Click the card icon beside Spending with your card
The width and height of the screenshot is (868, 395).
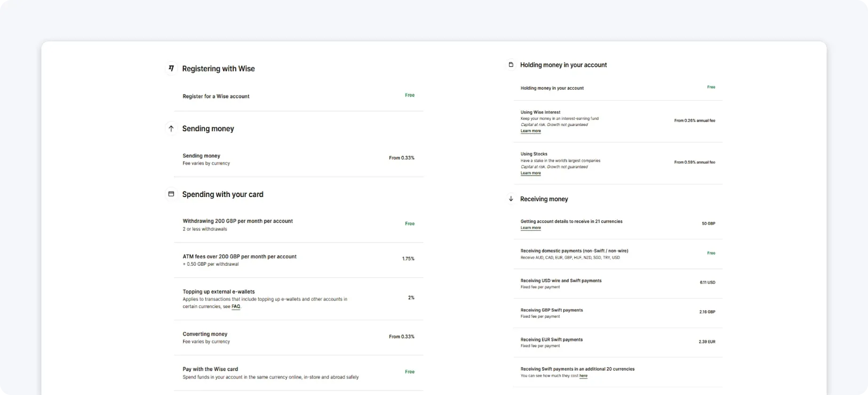pyautogui.click(x=171, y=194)
